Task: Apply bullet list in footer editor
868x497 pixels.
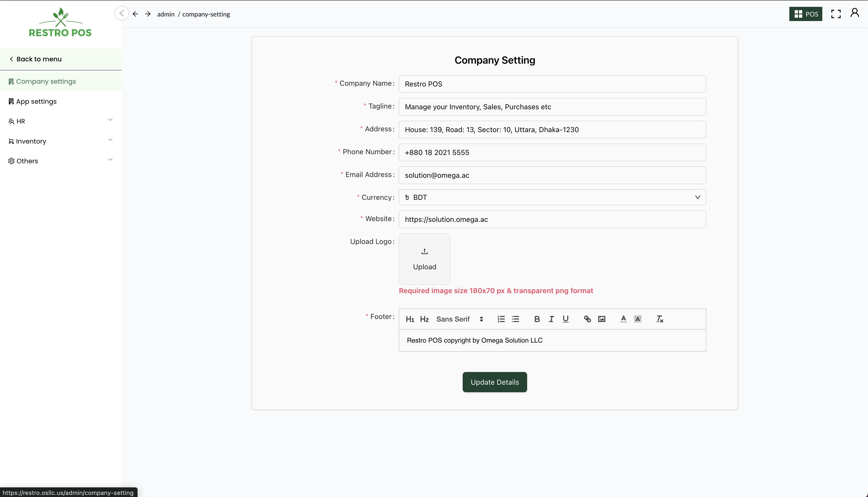Action: (515, 319)
